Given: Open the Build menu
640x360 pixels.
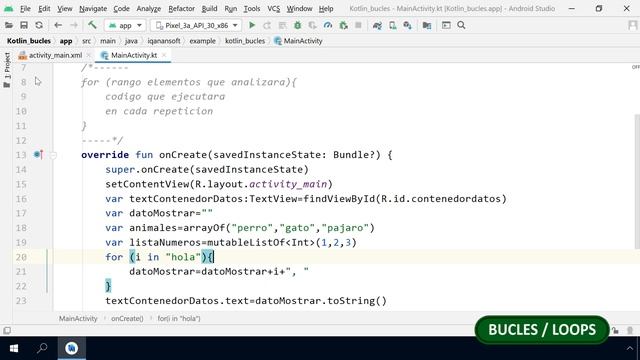Looking at the screenshot, I should [209, 9].
